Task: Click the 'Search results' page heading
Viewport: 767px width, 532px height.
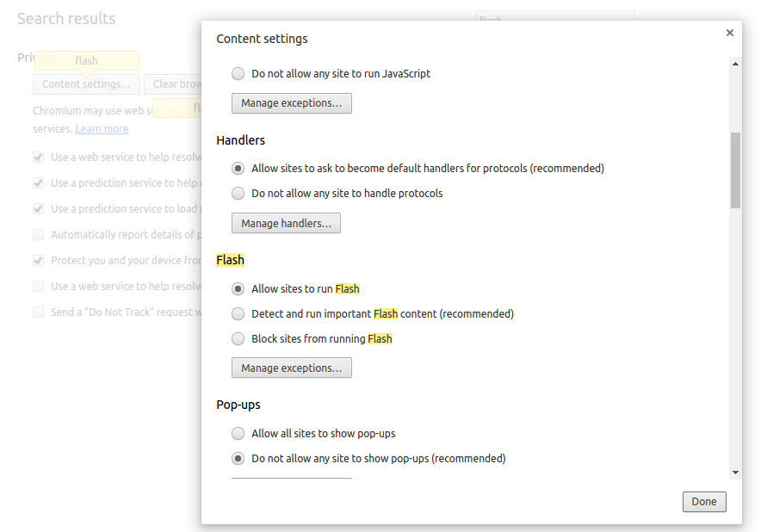Action: pos(66,19)
